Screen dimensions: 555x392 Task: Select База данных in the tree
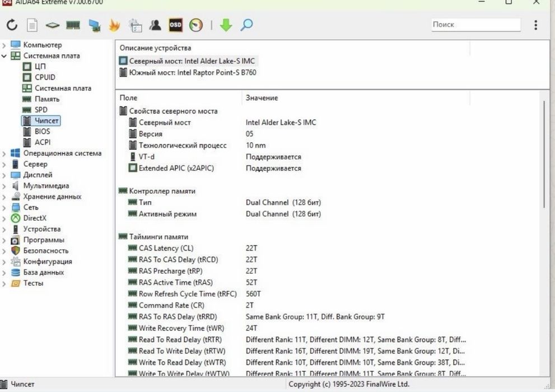[x=44, y=272]
